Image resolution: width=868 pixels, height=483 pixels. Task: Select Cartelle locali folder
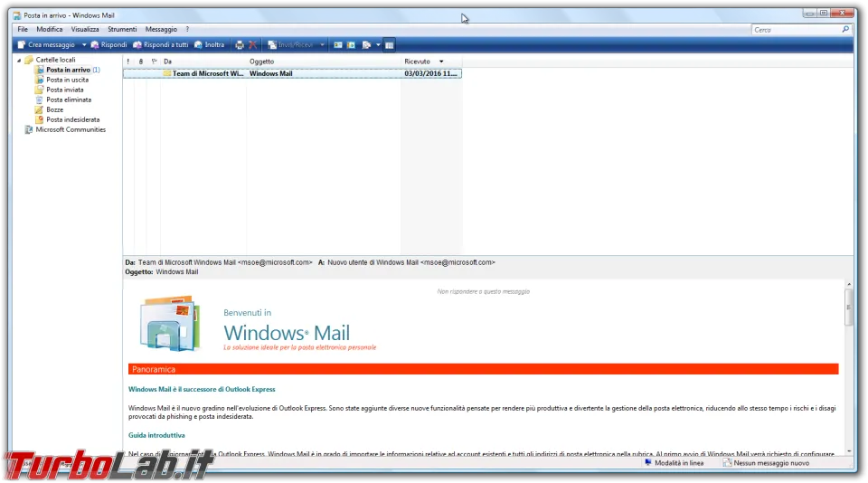coord(55,60)
